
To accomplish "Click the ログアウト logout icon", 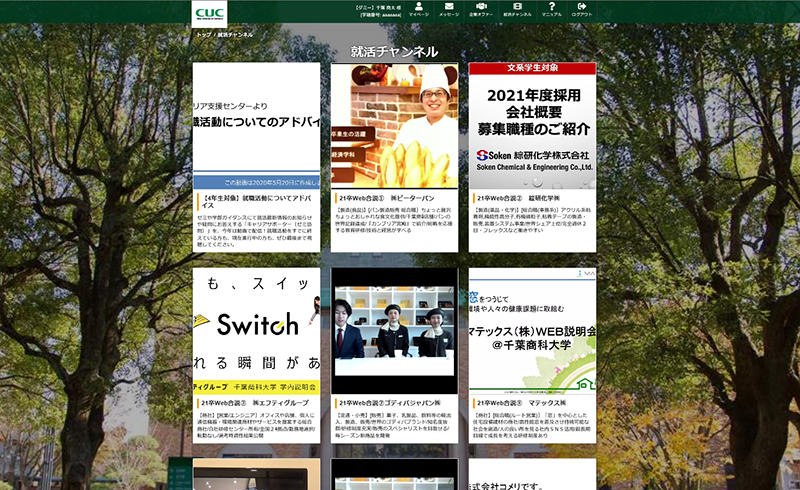I will 582,9.
